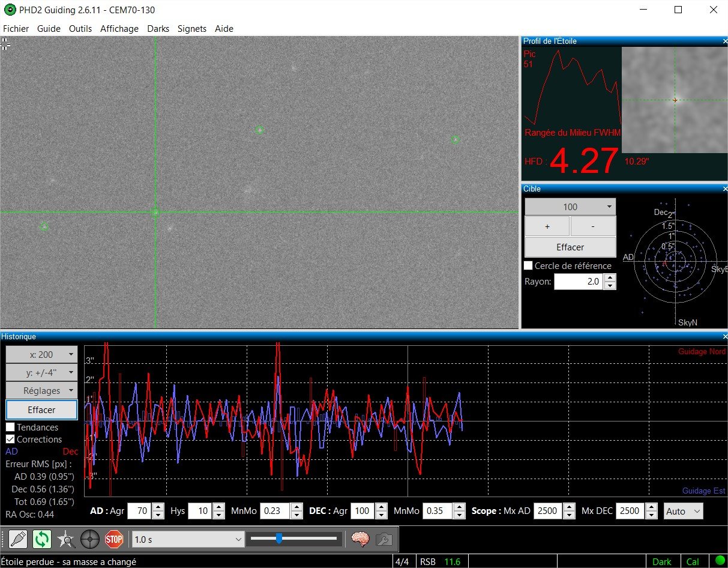Screen dimensions: 728x568
Task: Click the plus zoom button in Cible
Action: pos(547,227)
